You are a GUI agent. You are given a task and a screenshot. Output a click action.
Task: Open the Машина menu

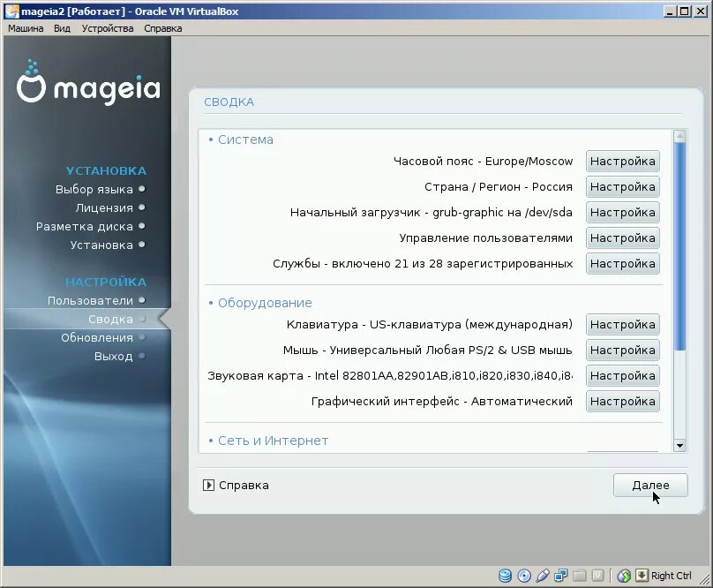(26, 28)
